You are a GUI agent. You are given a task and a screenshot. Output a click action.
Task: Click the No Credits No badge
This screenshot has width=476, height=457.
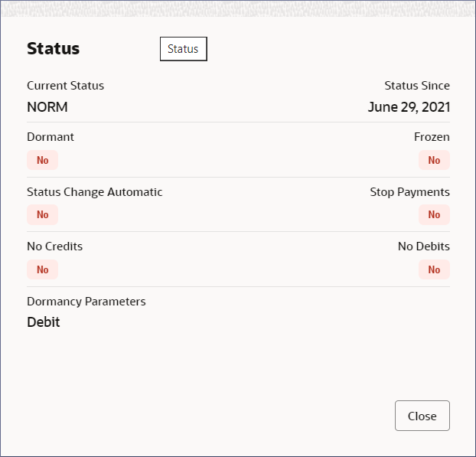42,269
